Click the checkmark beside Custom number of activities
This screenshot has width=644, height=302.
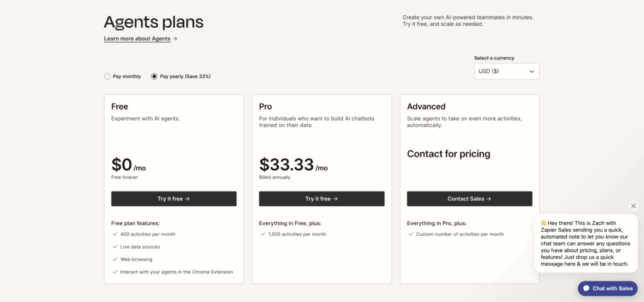pyautogui.click(x=410, y=234)
